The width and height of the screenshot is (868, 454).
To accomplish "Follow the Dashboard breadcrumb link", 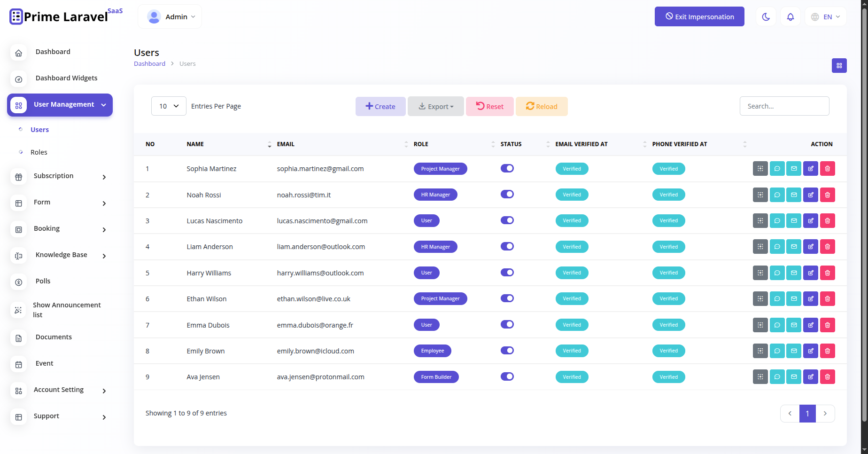I will [149, 63].
